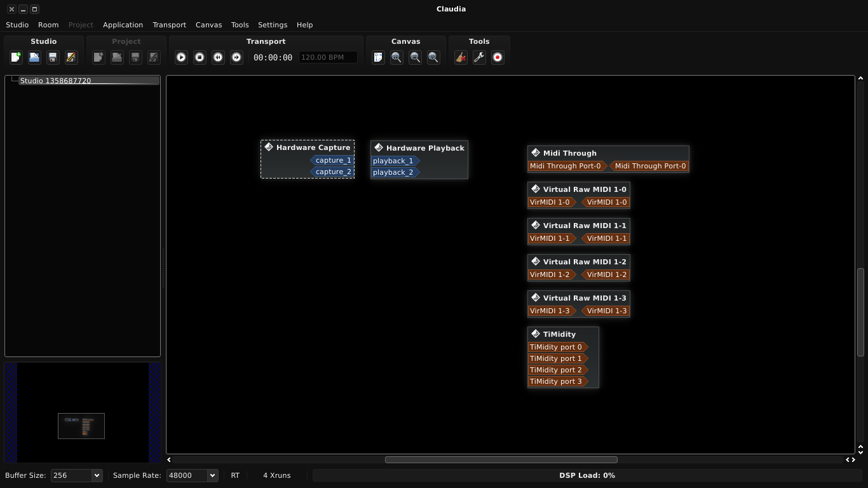
Task: Click the canvas Zoom In icon
Action: pyautogui.click(x=397, y=57)
